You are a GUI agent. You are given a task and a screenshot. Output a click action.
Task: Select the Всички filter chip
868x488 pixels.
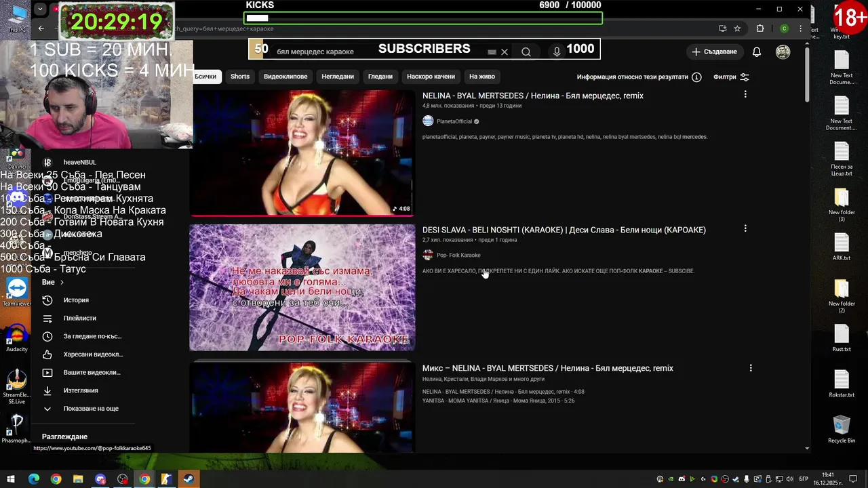click(205, 77)
